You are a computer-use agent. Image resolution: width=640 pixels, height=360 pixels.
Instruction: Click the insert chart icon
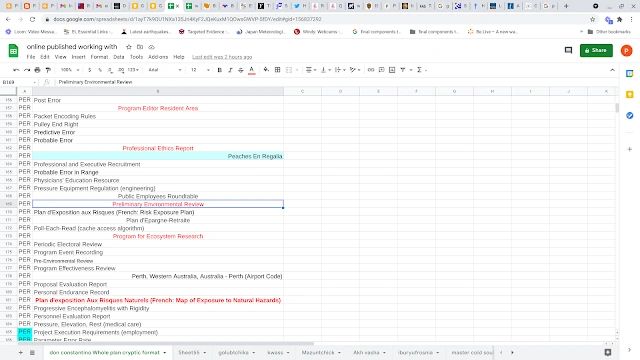392,70
